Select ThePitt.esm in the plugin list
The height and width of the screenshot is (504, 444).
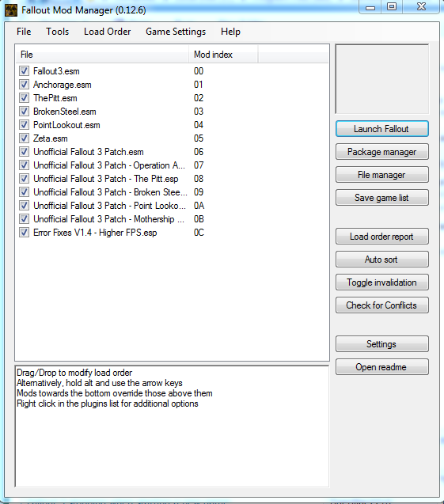(55, 98)
